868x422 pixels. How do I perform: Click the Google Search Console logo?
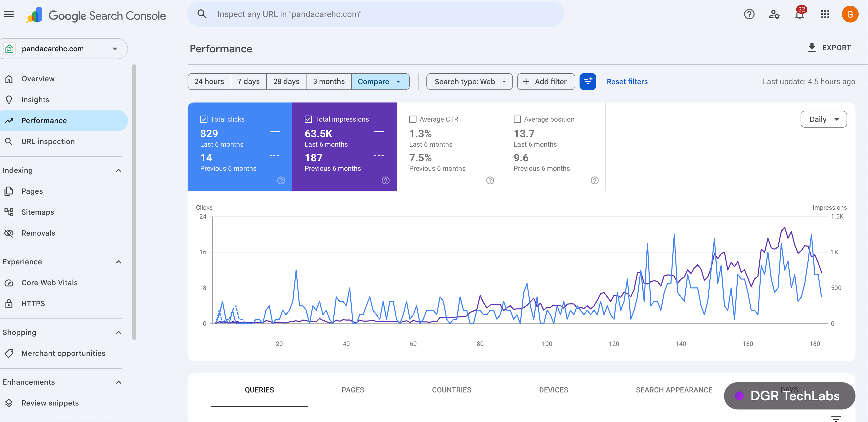pyautogui.click(x=96, y=15)
